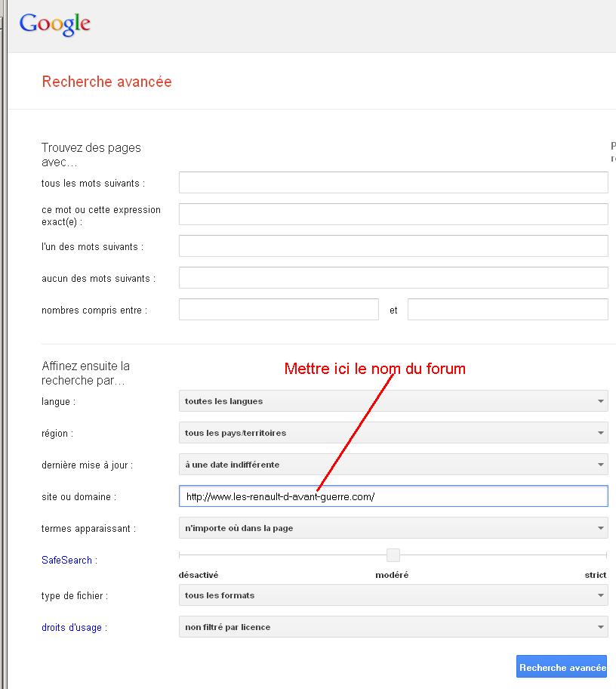
Task: Click the 'site ou domaine :' label
Action: coord(79,496)
